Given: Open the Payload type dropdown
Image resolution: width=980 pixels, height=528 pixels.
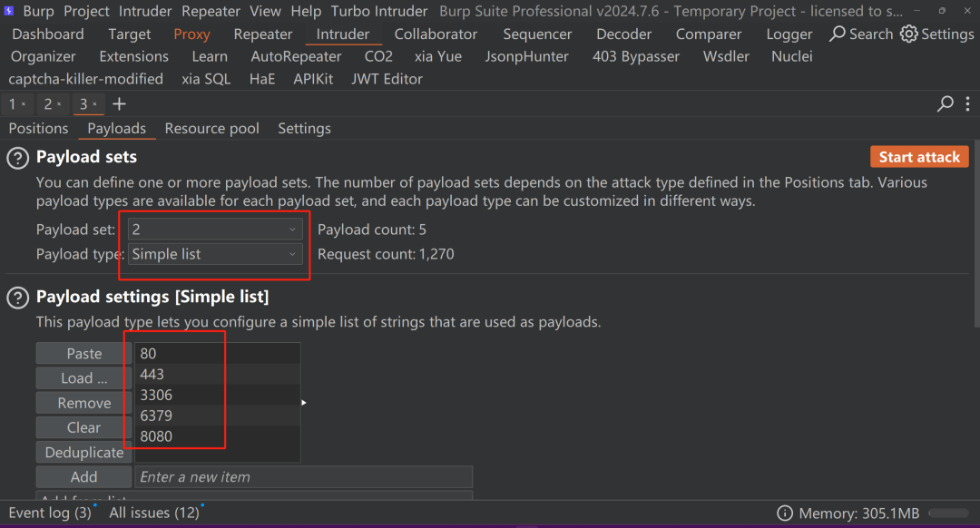Looking at the screenshot, I should [215, 254].
